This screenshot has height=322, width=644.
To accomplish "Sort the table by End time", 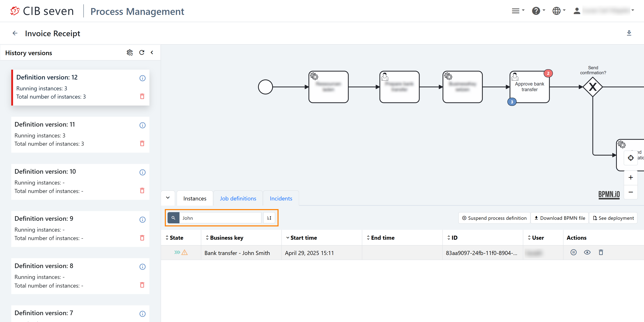I will (381, 237).
